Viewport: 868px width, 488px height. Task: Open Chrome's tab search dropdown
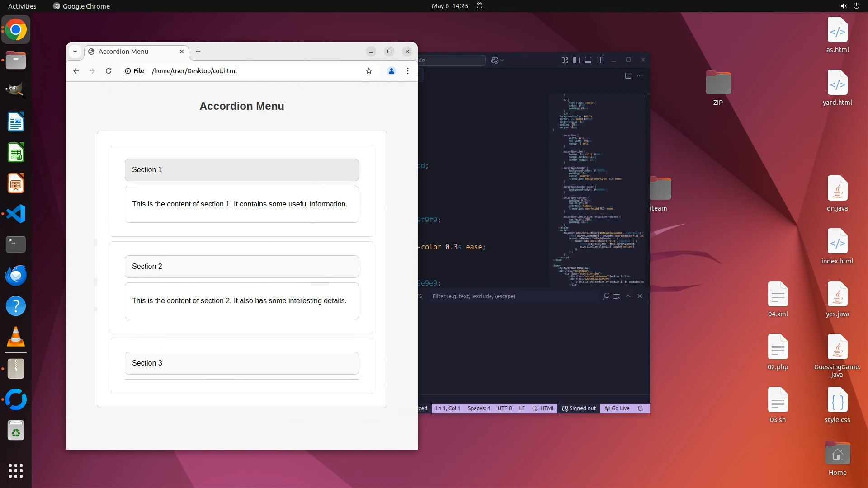(75, 52)
